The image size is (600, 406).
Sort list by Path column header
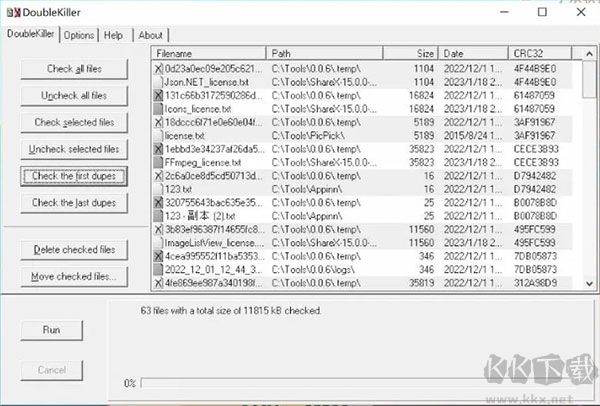tap(324, 54)
